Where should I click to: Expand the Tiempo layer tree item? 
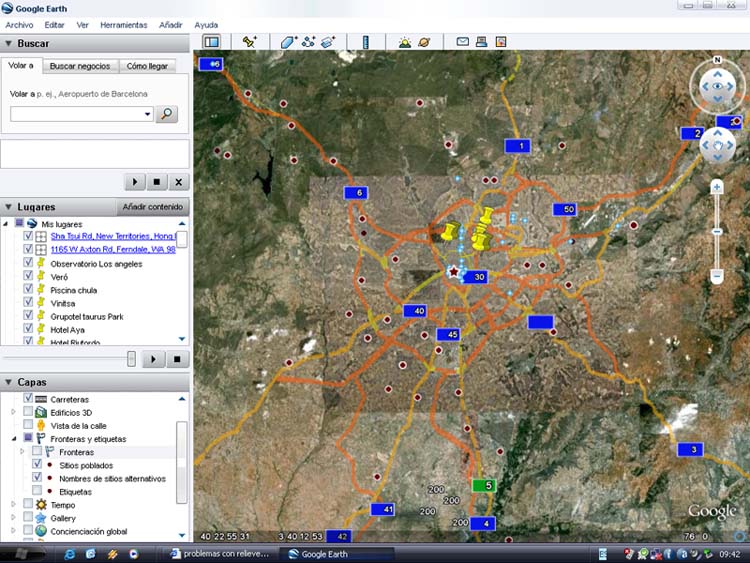click(13, 505)
